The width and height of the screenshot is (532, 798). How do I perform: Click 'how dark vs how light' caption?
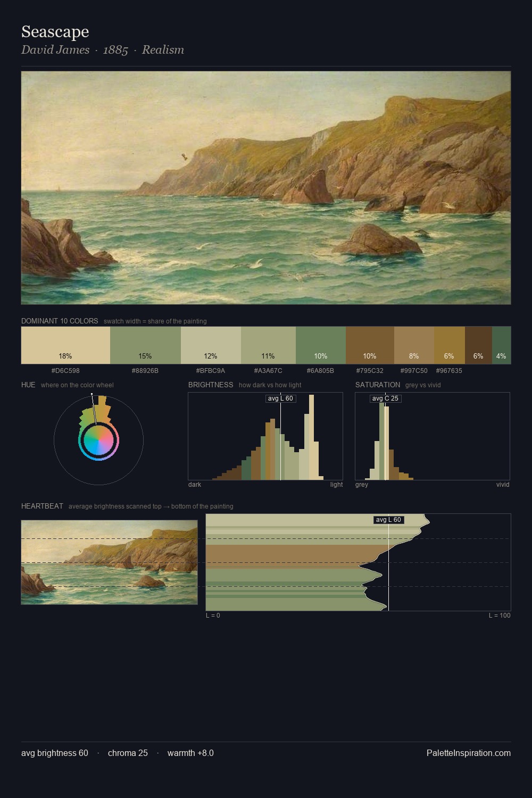[x=270, y=385]
